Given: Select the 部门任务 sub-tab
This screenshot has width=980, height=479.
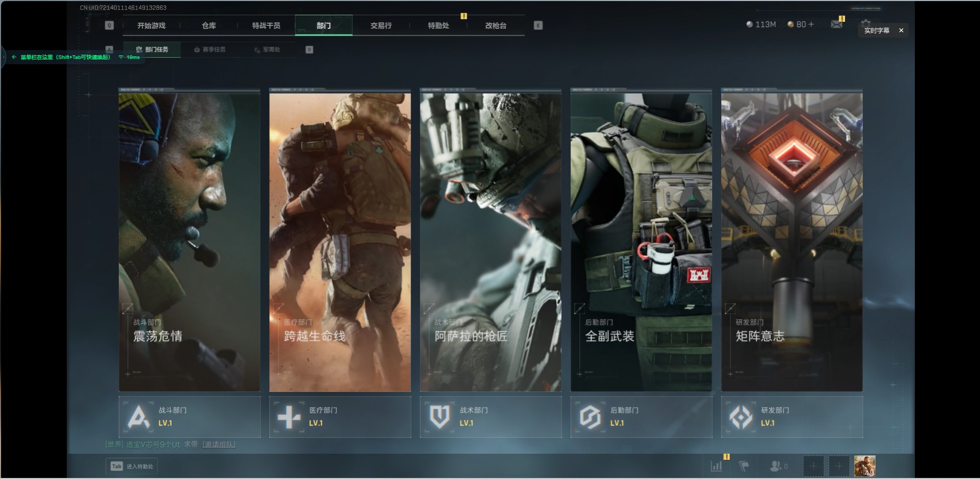Looking at the screenshot, I should (x=152, y=50).
